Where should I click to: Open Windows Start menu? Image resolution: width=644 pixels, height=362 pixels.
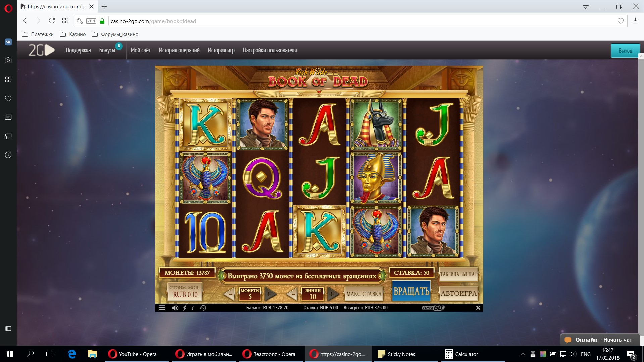tap(10, 354)
